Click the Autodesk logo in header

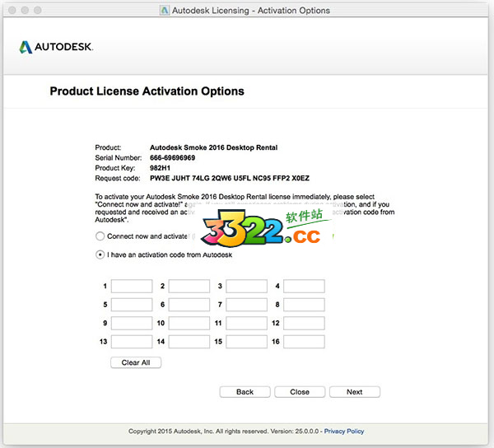point(56,47)
